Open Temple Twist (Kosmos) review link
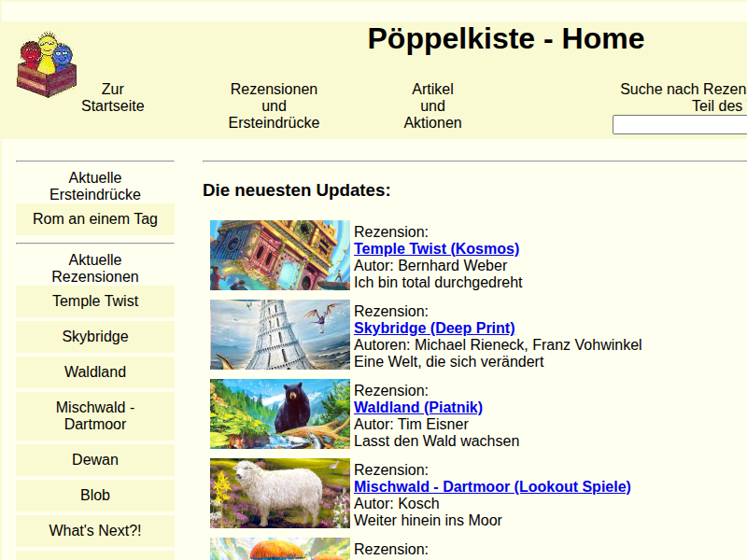Screen dimensions: 747x560 pyautogui.click(x=436, y=248)
